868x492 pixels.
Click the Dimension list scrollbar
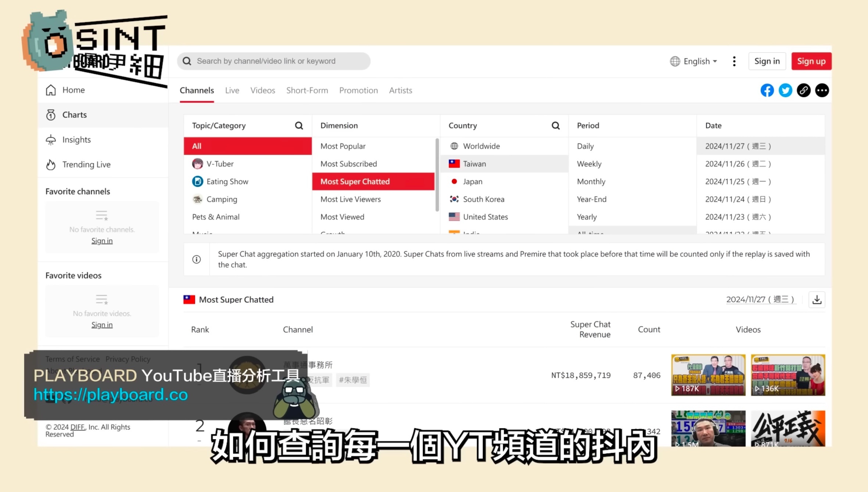pos(437,175)
